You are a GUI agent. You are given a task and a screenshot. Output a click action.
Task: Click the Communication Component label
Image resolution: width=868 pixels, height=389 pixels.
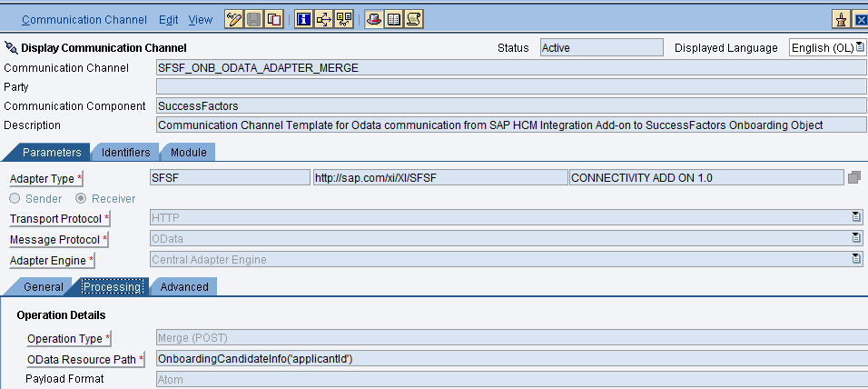tap(74, 105)
